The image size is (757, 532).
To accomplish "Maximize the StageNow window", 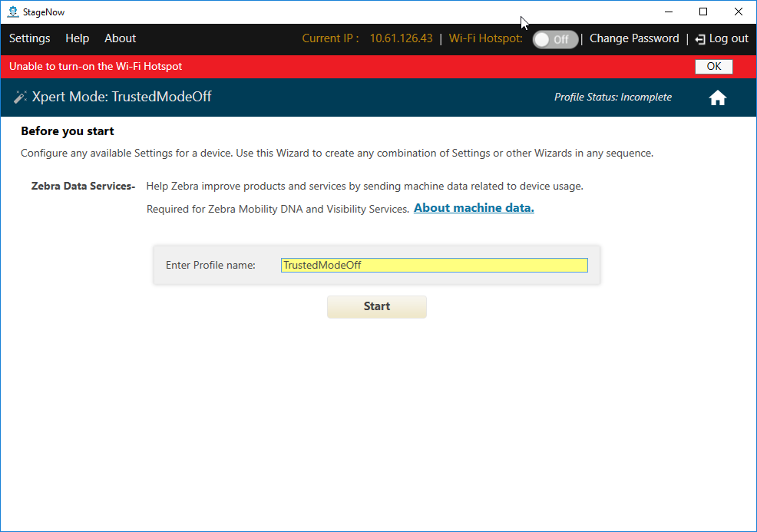I will [x=703, y=12].
